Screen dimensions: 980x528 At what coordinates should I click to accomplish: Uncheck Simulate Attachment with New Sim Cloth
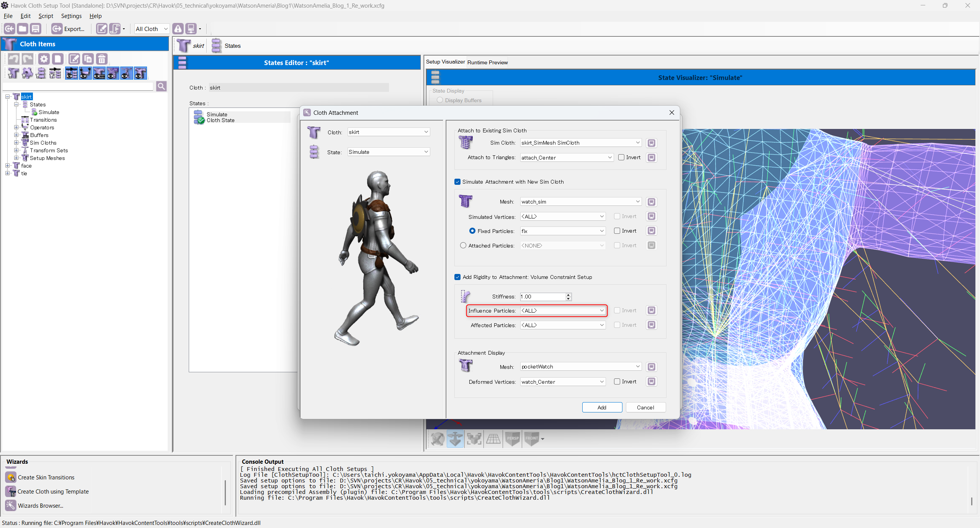point(457,182)
